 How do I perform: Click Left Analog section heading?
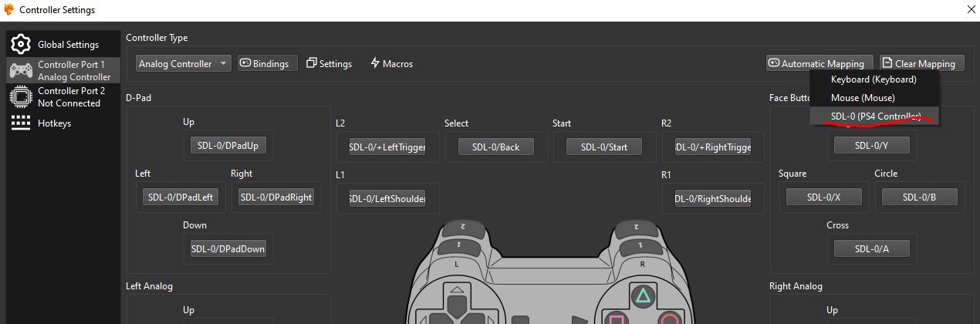point(149,286)
